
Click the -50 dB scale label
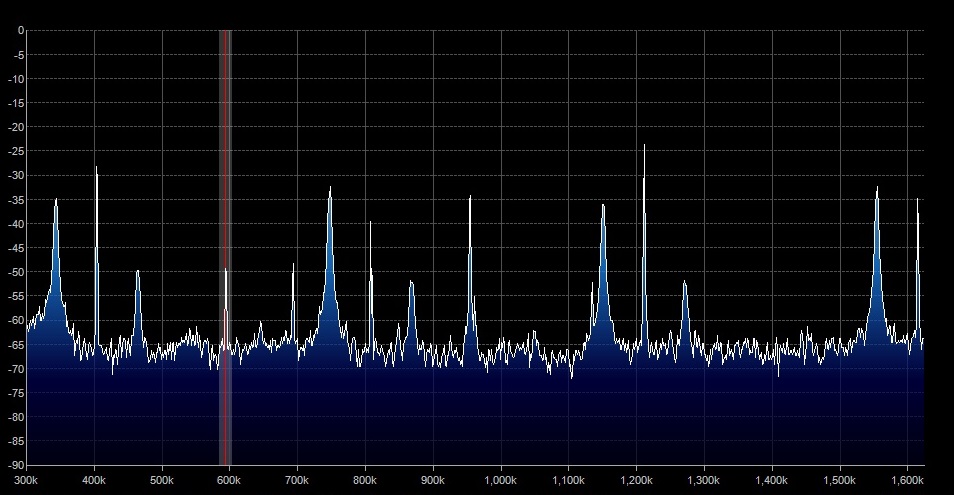(x=16, y=272)
